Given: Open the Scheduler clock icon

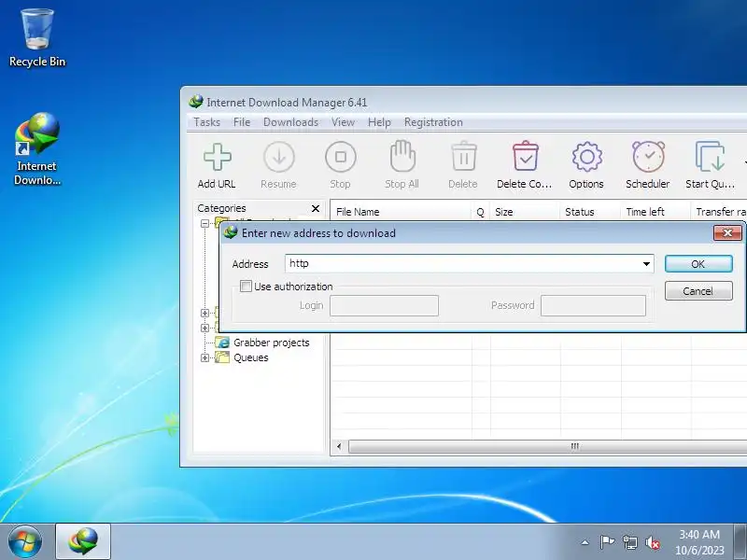Looking at the screenshot, I should pyautogui.click(x=648, y=156).
